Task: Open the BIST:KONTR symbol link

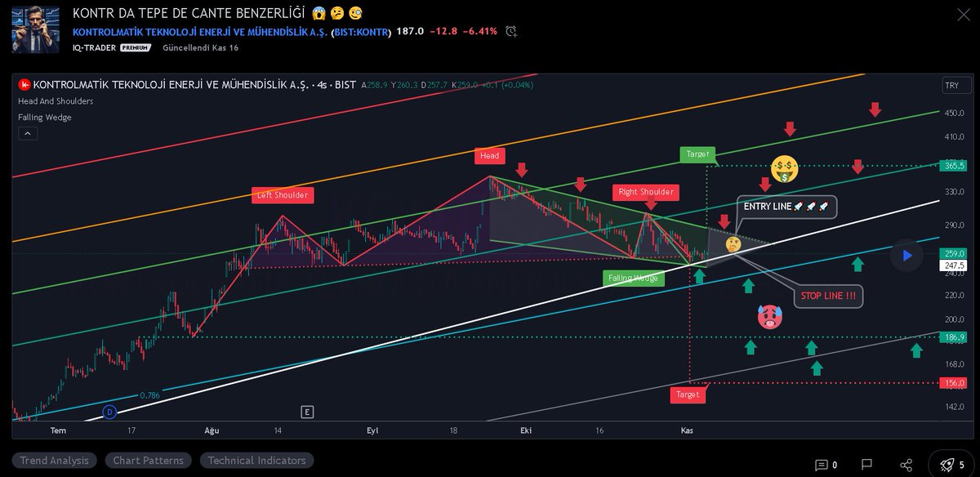Action: click(x=362, y=32)
